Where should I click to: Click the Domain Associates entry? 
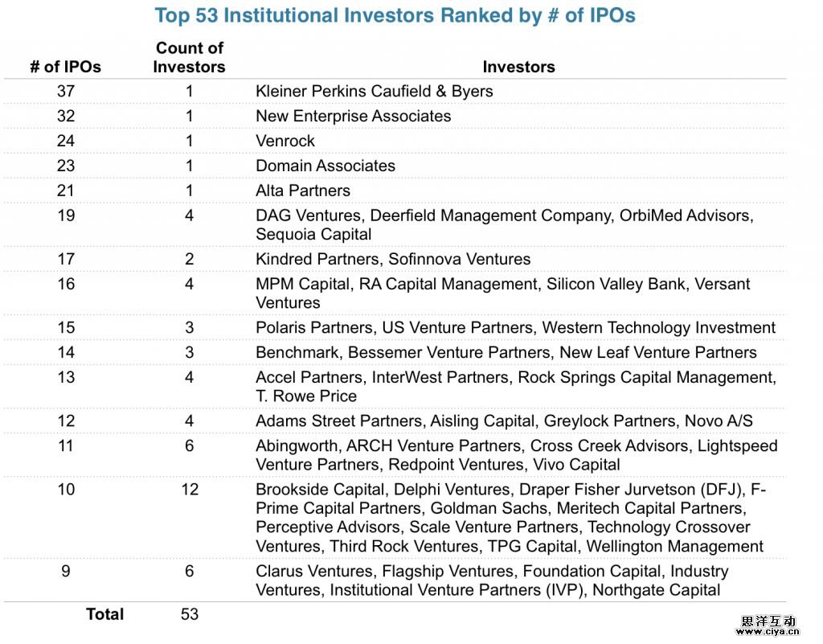pos(326,166)
